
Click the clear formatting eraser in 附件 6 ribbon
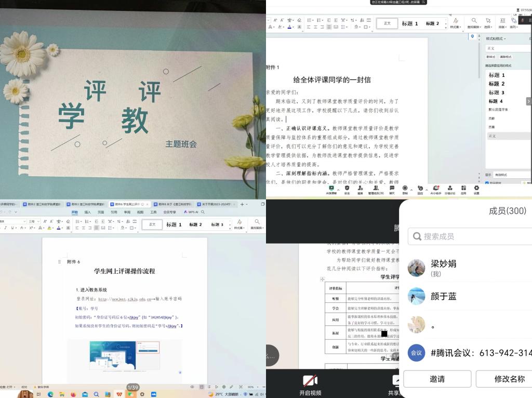[x=68, y=221]
